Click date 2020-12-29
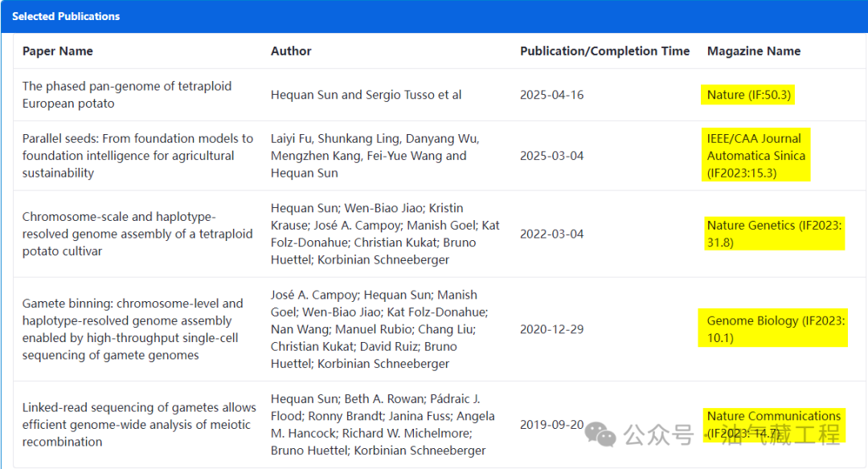The height and width of the screenshot is (469, 868). click(x=552, y=329)
